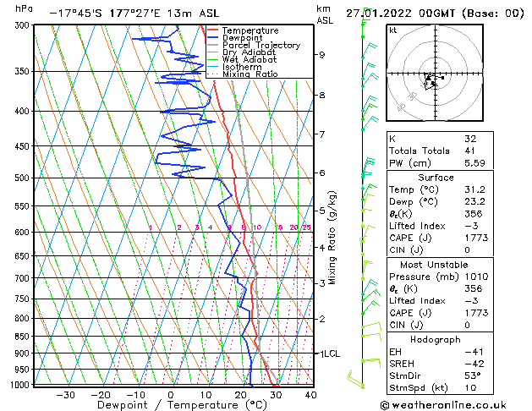Screen dimensions: 532x411
Task: Click the Surface section heading
Action: click(x=436, y=178)
